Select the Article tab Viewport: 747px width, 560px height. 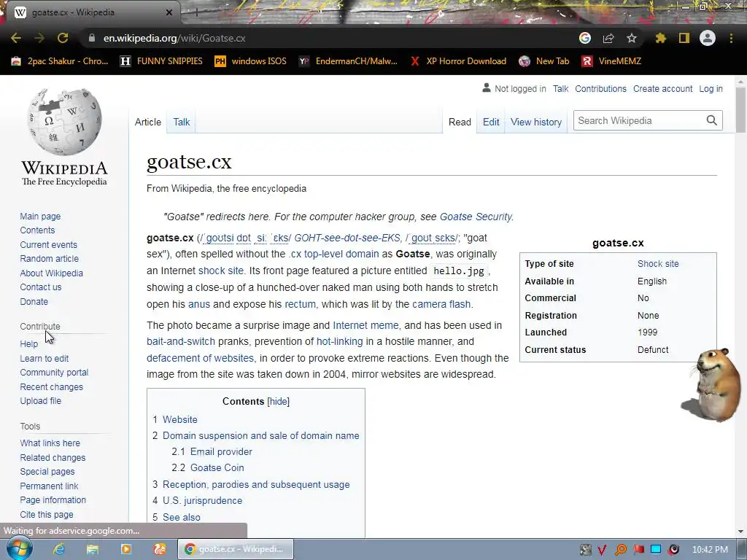point(147,122)
